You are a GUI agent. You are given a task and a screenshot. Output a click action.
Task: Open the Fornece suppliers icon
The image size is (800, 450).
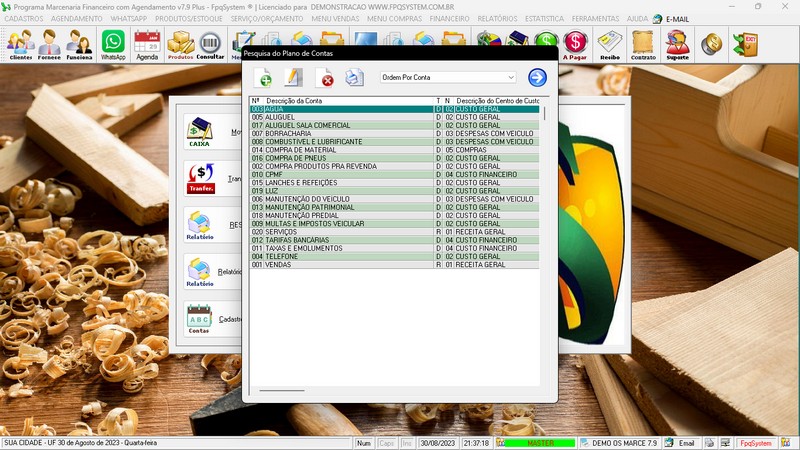pyautogui.click(x=49, y=44)
